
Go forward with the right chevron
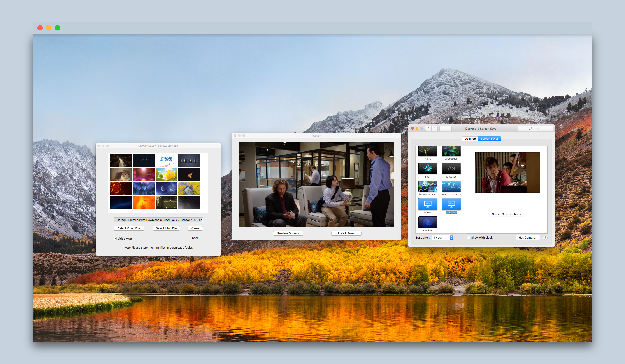pyautogui.click(x=435, y=128)
